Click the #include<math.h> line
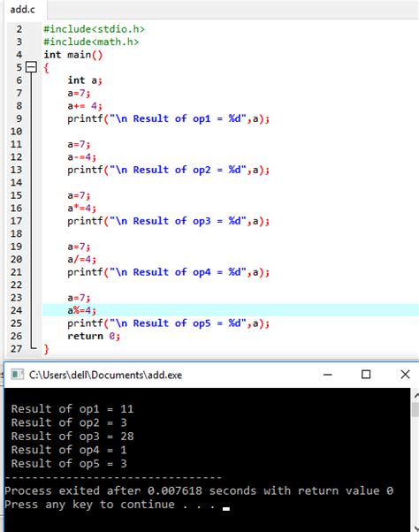 tap(91, 42)
